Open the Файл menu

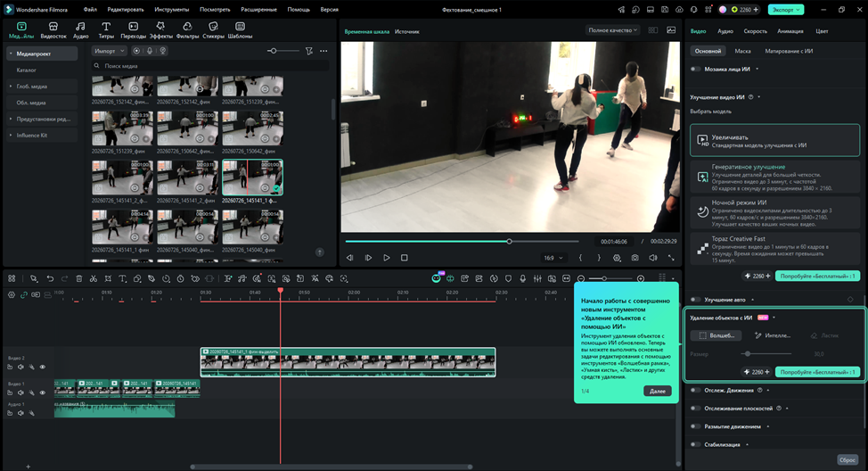click(x=90, y=10)
